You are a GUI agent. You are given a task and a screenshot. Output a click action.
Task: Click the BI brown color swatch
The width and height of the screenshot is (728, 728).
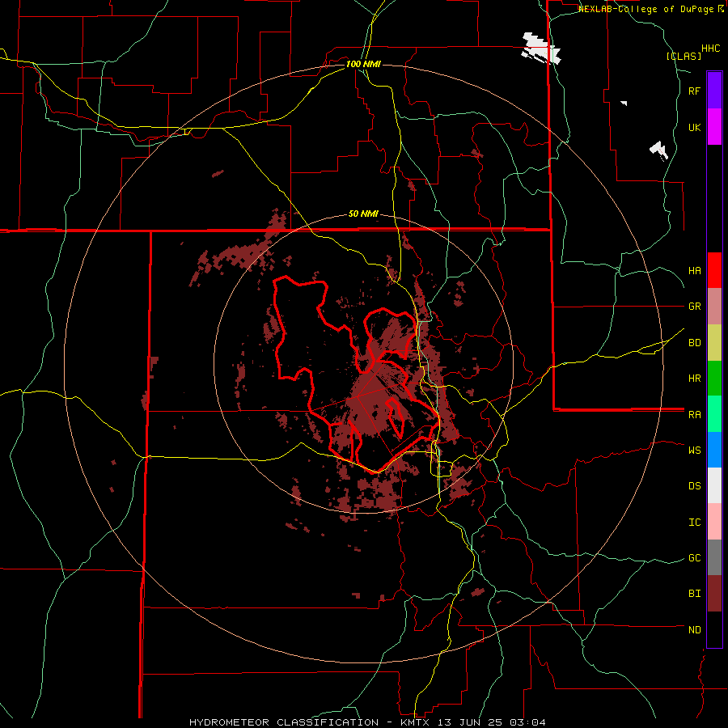714,594
